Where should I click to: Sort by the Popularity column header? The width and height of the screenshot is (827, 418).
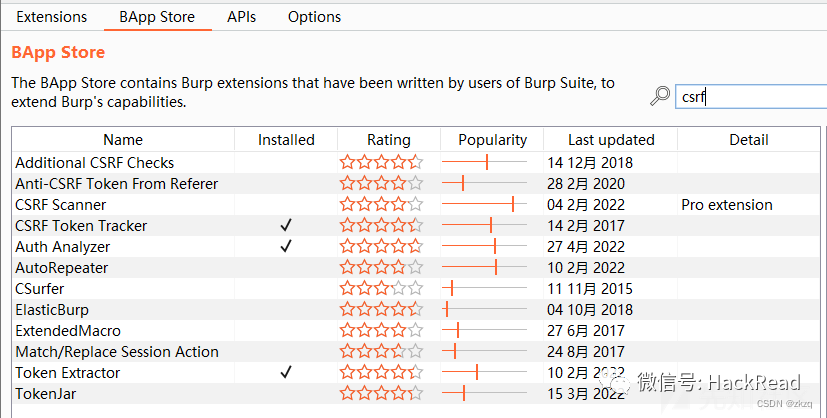[x=492, y=140]
